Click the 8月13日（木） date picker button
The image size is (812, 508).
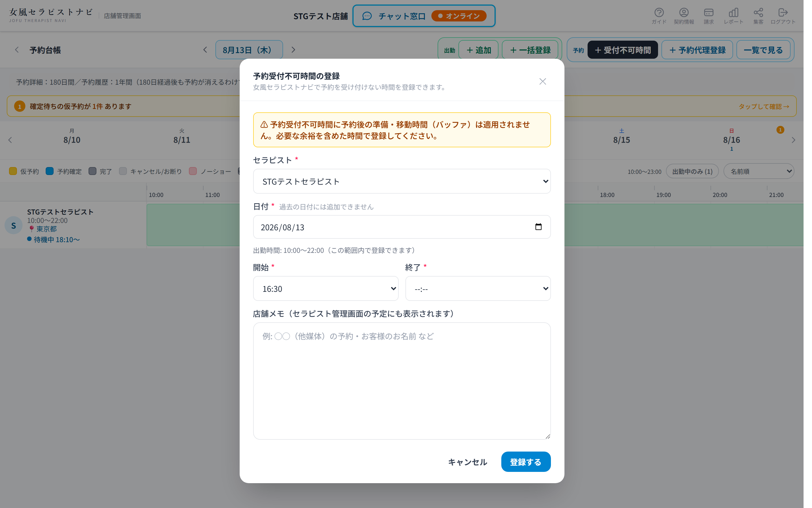tap(249, 50)
